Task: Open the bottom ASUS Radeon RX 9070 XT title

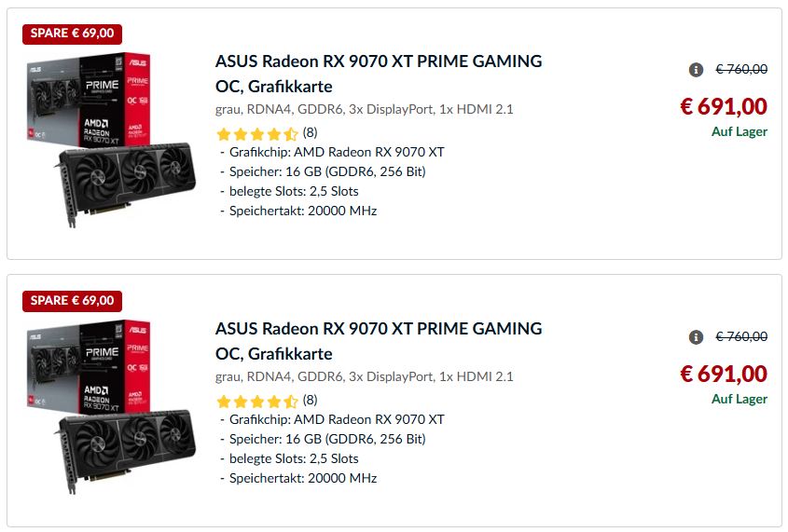Action: (x=378, y=330)
